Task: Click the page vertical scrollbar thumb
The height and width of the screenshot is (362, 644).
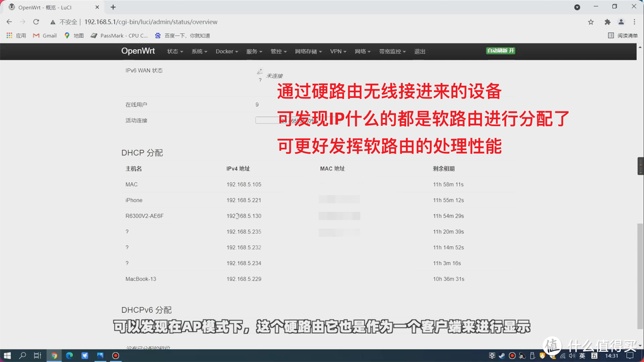Action: pos(640,277)
